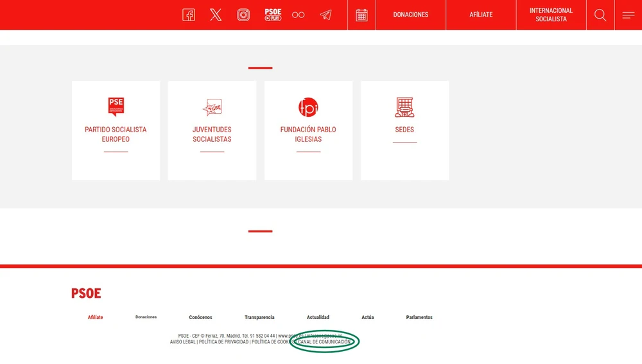The height and width of the screenshot is (364, 642).
Task: Open Aviso Legal link
Action: 182,342
